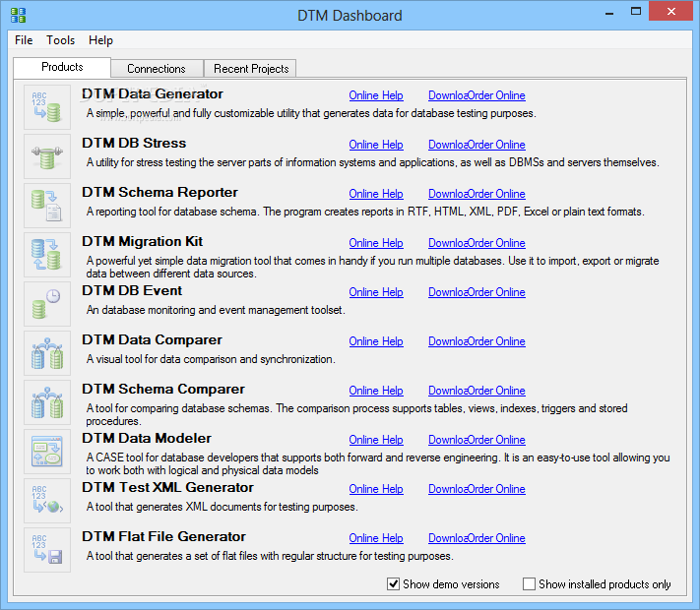Click Order Online for DTM DB Event
Screen dimensions: 700x610
point(496,292)
